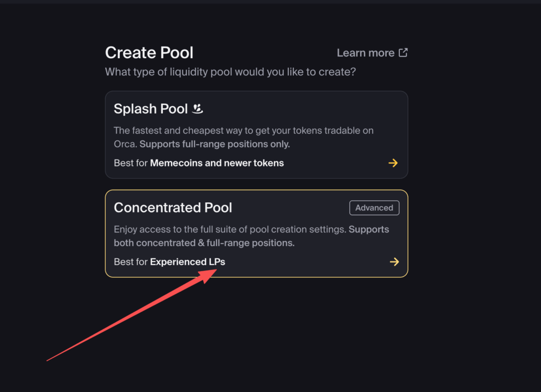Click the yellow arrow in Concentrated Pool card
Viewport: 541px width, 392px height.
394,262
